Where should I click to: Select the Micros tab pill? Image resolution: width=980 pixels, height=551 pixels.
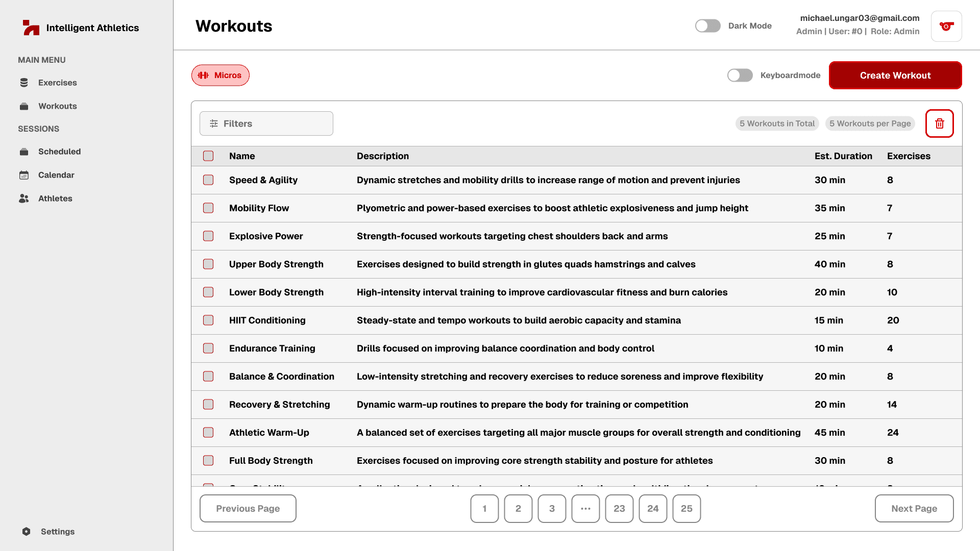(220, 76)
